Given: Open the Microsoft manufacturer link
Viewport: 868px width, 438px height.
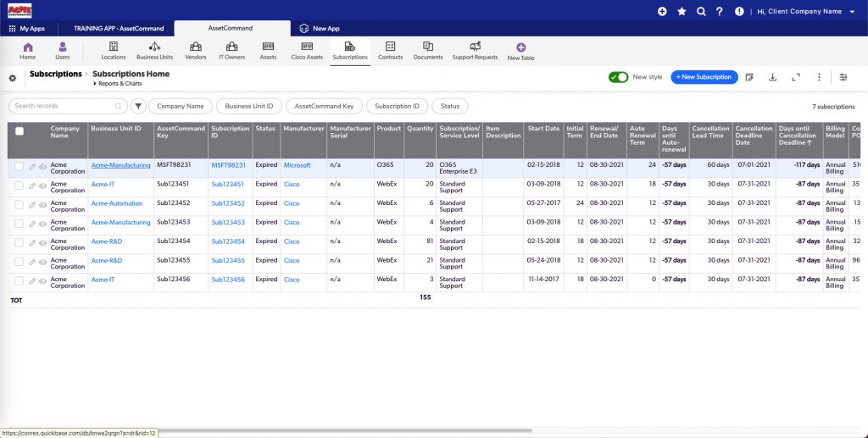Looking at the screenshot, I should [298, 165].
